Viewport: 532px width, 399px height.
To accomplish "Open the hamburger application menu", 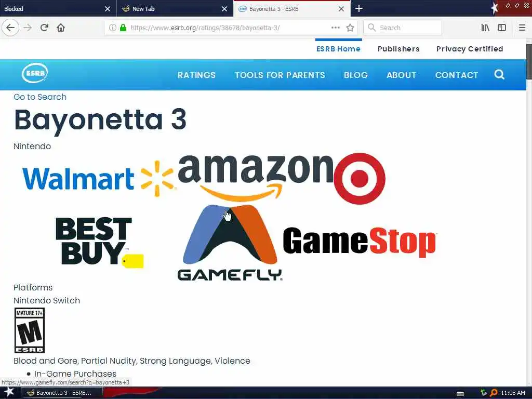I will 522,28.
